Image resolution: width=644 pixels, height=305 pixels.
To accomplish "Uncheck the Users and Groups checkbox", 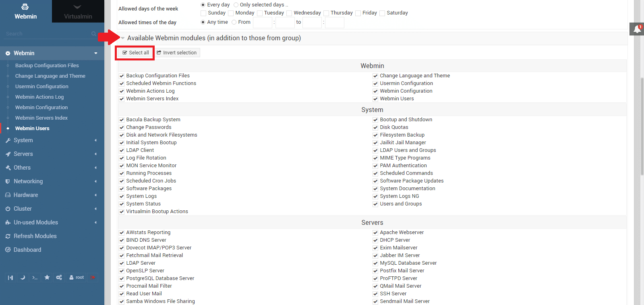I will (x=375, y=204).
